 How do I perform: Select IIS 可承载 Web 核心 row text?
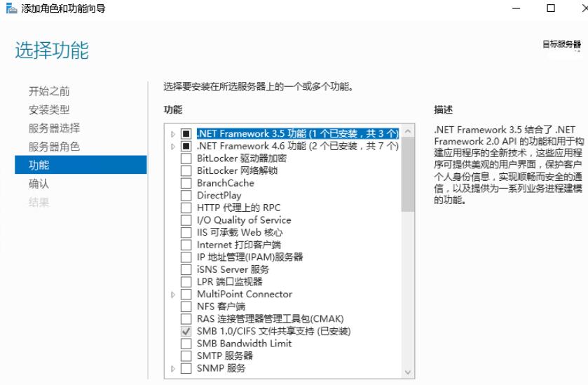pyautogui.click(x=240, y=233)
